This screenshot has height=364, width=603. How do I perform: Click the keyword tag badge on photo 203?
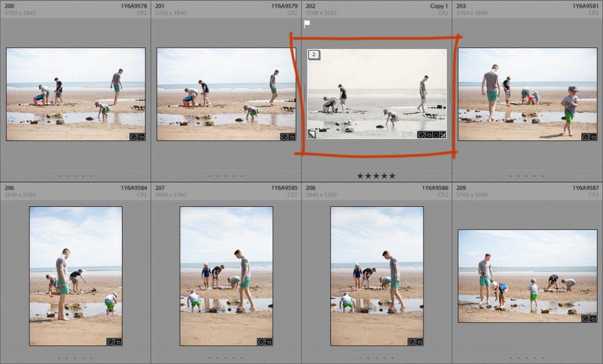(x=585, y=137)
